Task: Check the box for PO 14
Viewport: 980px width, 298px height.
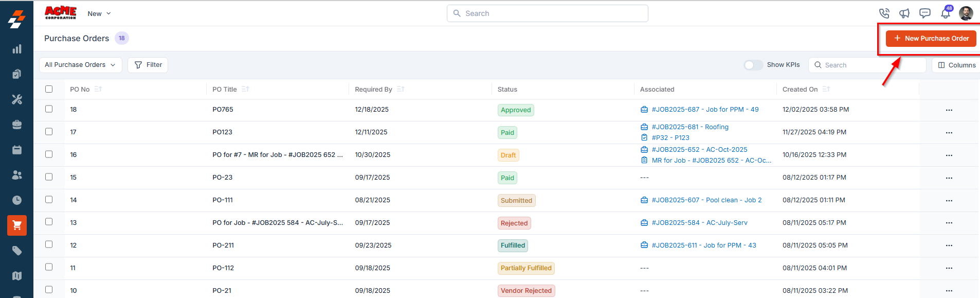Action: 49,200
